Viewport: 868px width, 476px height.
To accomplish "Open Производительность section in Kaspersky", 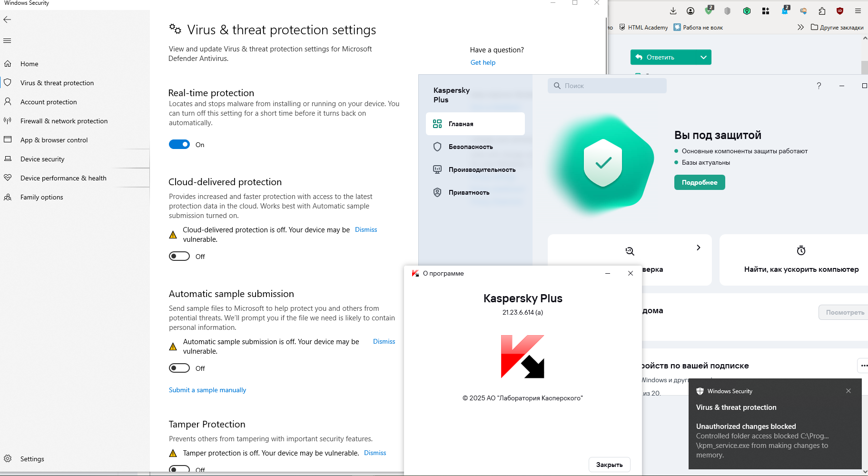I will 475,169.
